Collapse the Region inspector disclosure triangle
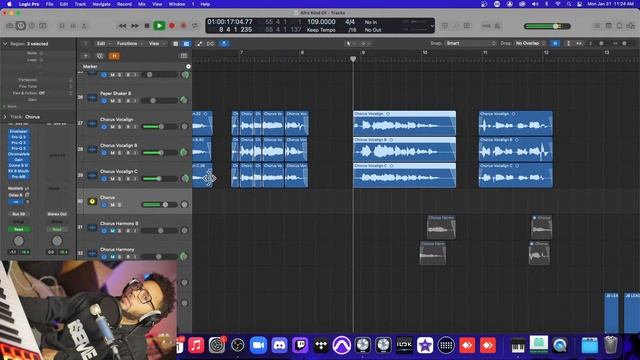This screenshot has height=360, width=640. (5, 44)
